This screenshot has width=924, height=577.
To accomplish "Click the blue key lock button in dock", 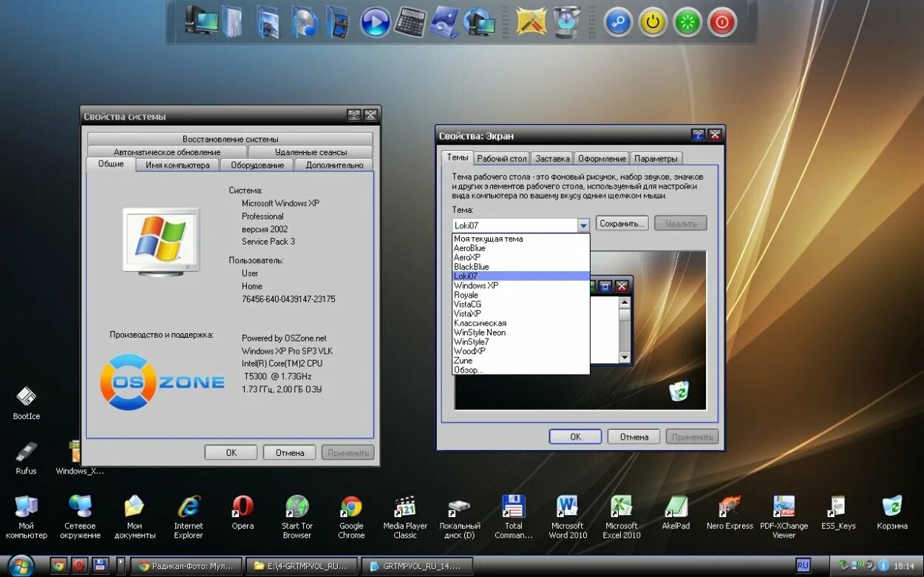I will point(618,22).
